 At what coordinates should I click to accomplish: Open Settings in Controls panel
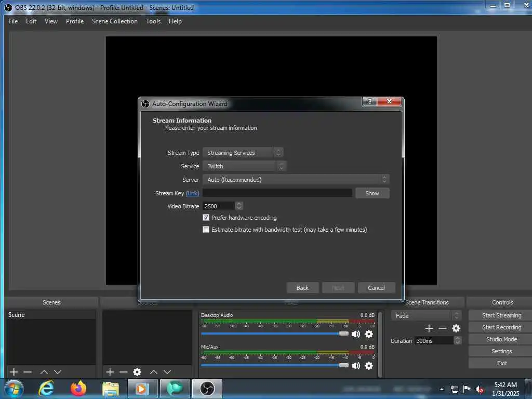tap(501, 351)
